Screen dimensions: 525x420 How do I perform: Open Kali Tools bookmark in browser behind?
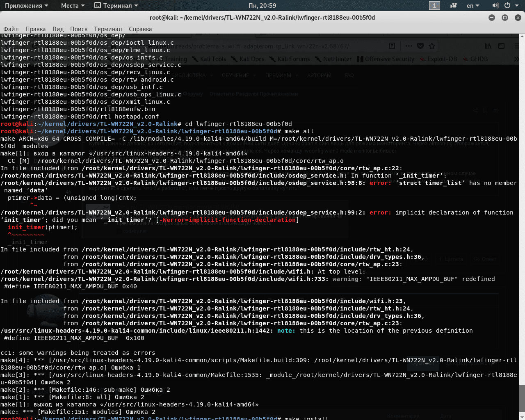click(x=209, y=59)
